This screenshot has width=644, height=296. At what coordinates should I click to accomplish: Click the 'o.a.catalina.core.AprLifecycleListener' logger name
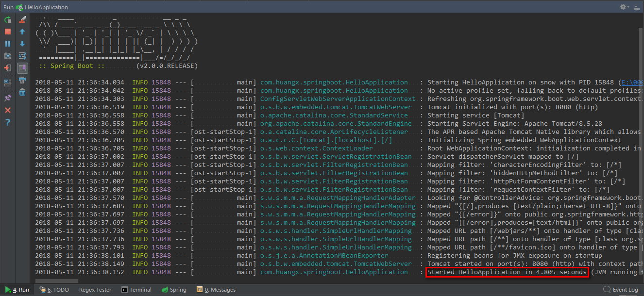(334, 132)
